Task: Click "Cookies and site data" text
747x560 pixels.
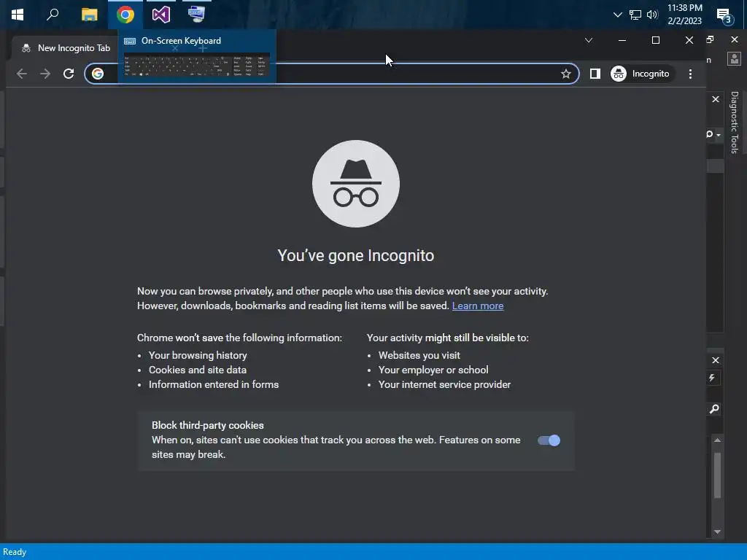Action: (x=197, y=370)
